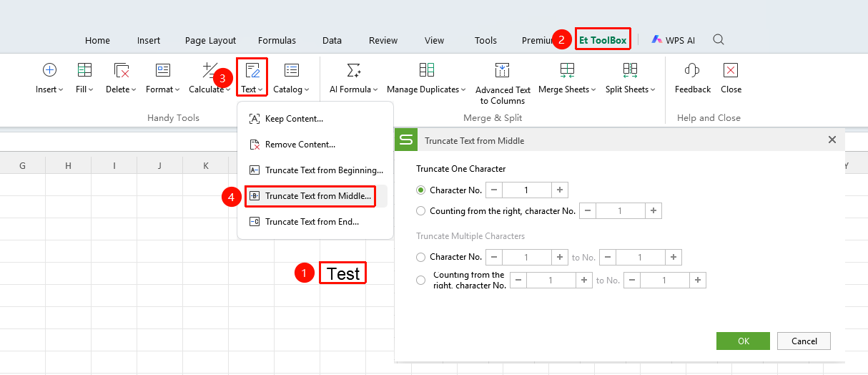Expand the Manage Duplicates dropdown arrow

point(463,90)
